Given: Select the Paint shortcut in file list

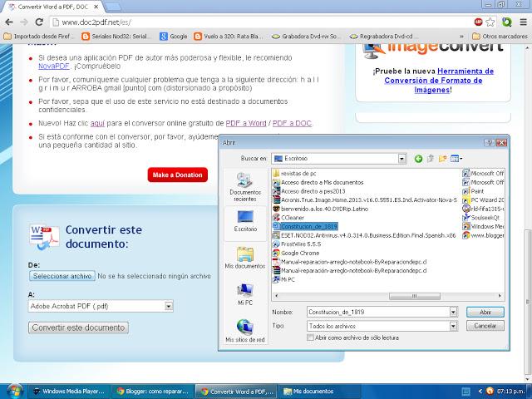Looking at the screenshot, I should point(473,191).
